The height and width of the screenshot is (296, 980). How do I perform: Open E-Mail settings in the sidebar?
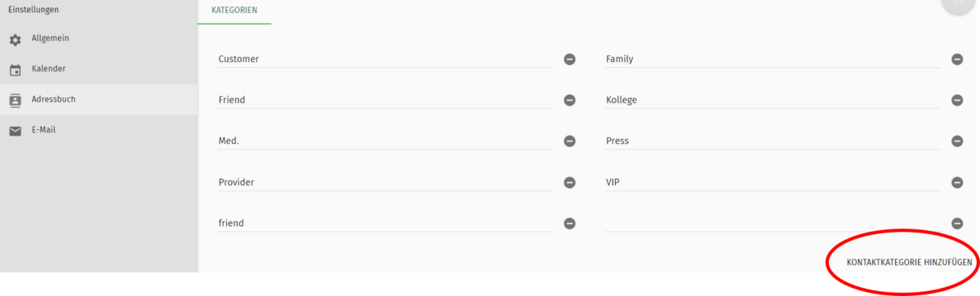tap(99, 130)
